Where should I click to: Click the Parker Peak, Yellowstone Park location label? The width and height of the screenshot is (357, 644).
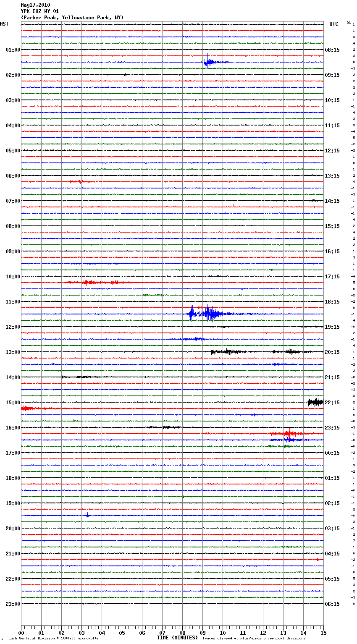coord(72,18)
